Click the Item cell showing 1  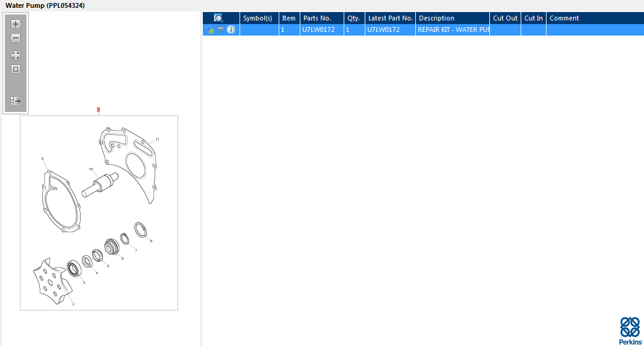[289, 29]
